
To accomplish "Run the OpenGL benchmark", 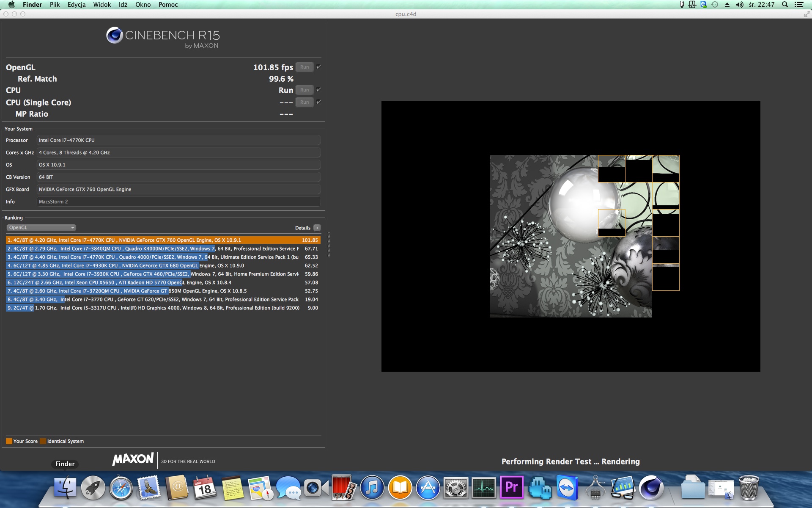I will click(304, 67).
